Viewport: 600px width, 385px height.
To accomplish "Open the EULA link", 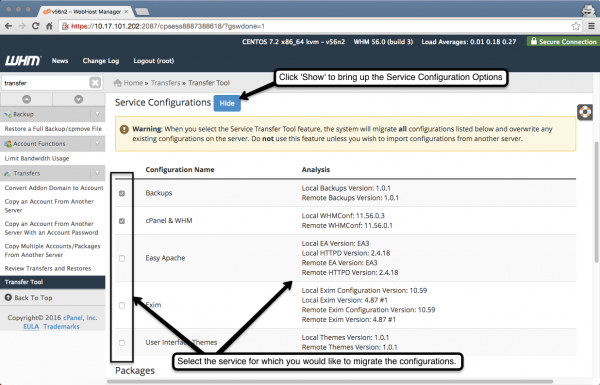I will [31, 326].
